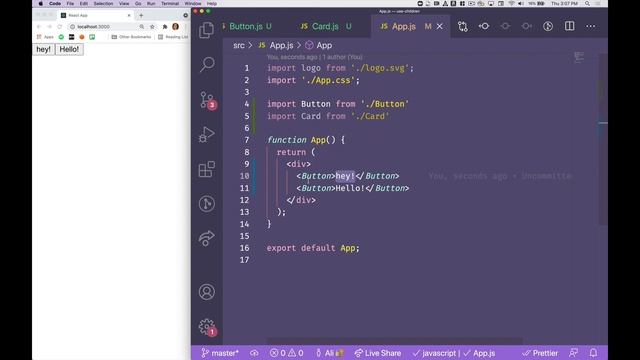Screen dimensions: 640x360
Task: Open the Explorer view in activity bar
Action: click(207, 30)
